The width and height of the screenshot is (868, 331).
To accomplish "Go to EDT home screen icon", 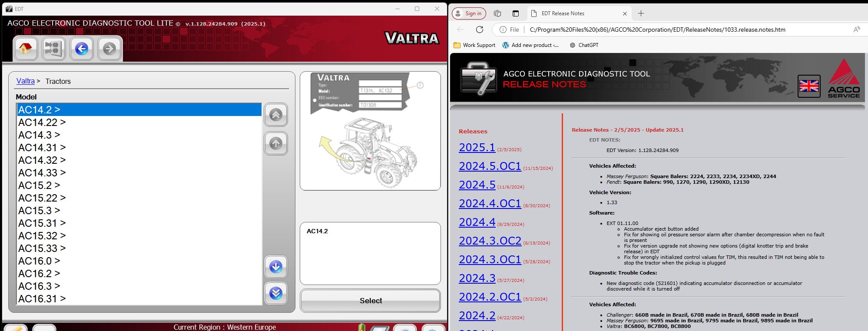I will (x=25, y=48).
